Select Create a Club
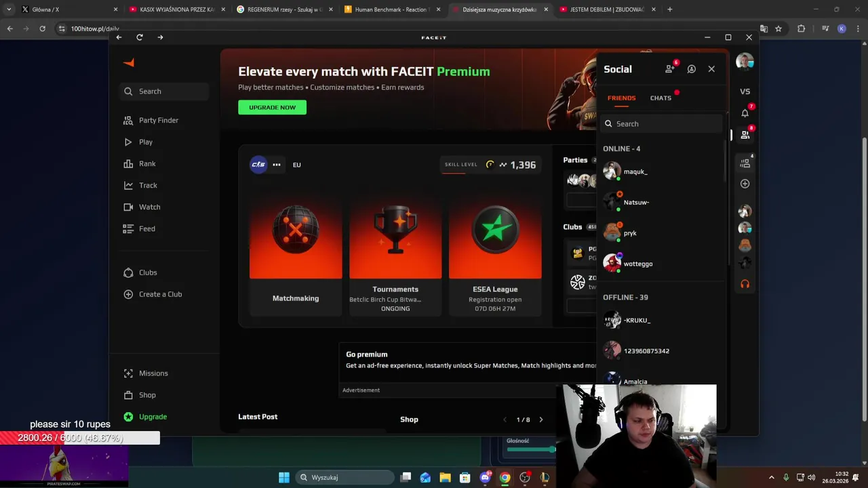The height and width of the screenshot is (488, 868). click(153, 294)
